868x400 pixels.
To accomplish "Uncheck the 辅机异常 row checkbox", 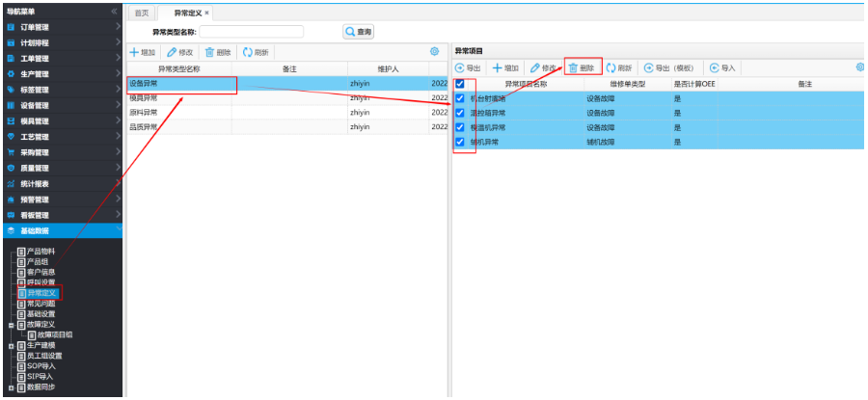I will click(460, 142).
